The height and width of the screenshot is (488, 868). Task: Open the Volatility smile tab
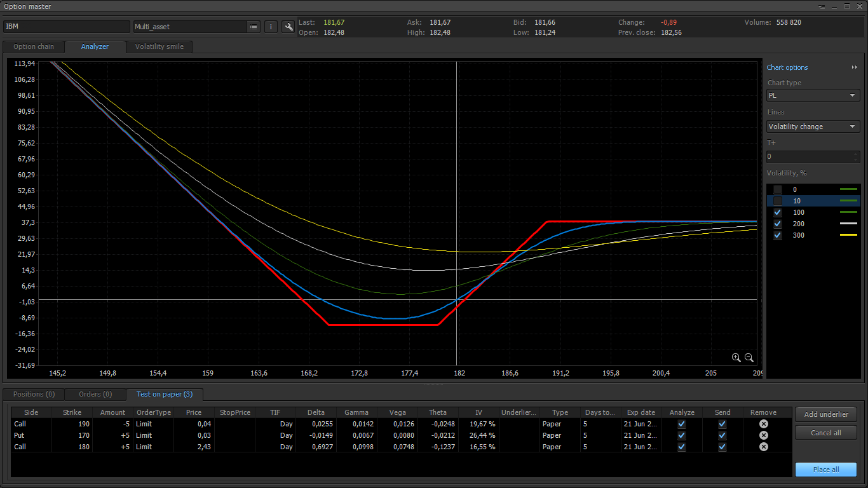pos(159,46)
